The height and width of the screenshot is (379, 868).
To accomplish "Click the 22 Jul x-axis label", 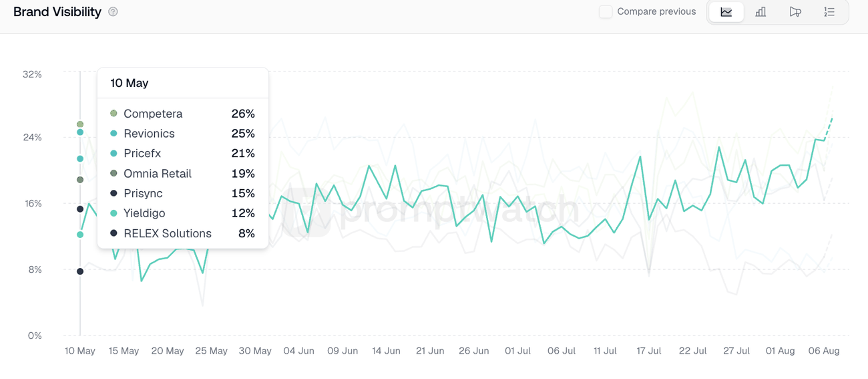I will coord(692,350).
